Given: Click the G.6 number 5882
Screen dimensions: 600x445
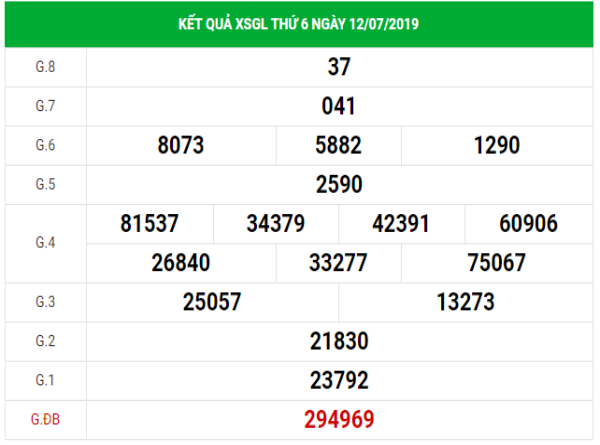Looking at the screenshot, I should point(338,145).
